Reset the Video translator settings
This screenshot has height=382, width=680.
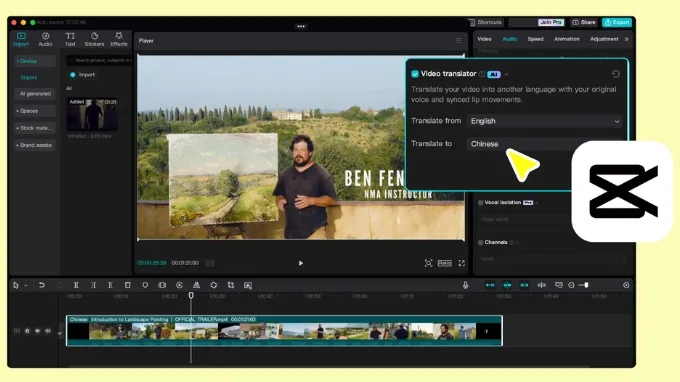[x=615, y=74]
